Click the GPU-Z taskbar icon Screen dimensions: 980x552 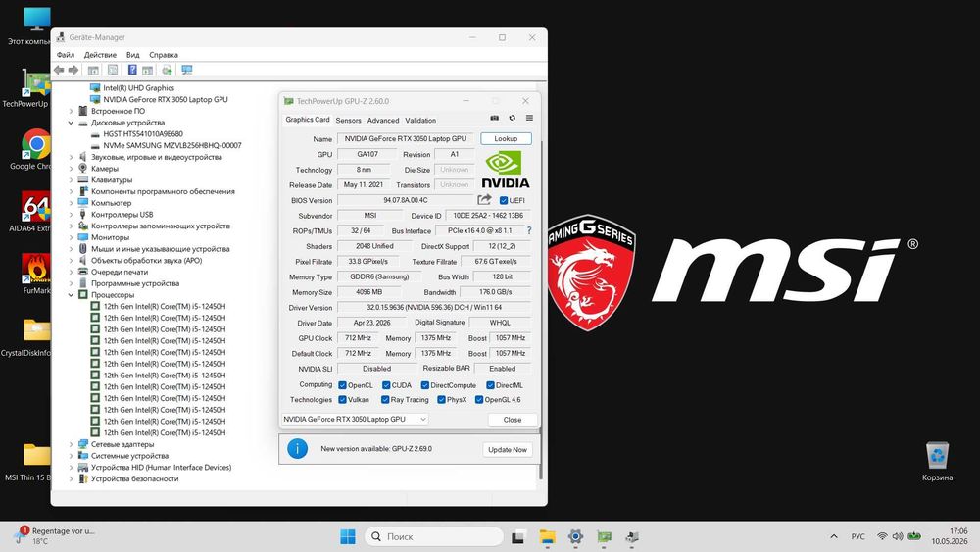point(605,536)
